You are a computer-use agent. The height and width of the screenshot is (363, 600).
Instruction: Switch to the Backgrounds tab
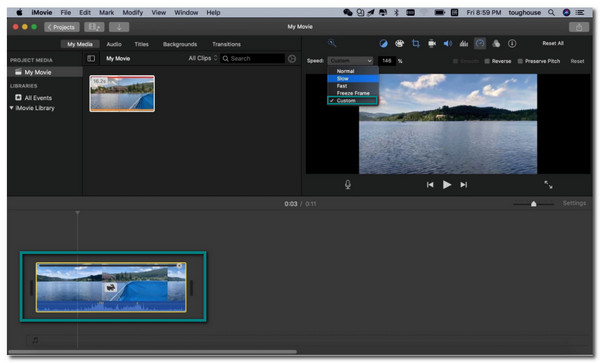click(x=180, y=44)
